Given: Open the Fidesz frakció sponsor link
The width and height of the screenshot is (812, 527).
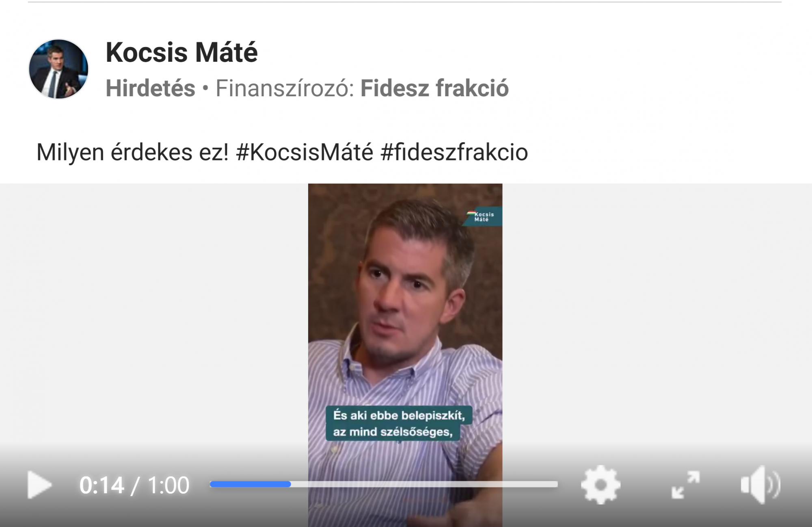Looking at the screenshot, I should coord(434,88).
